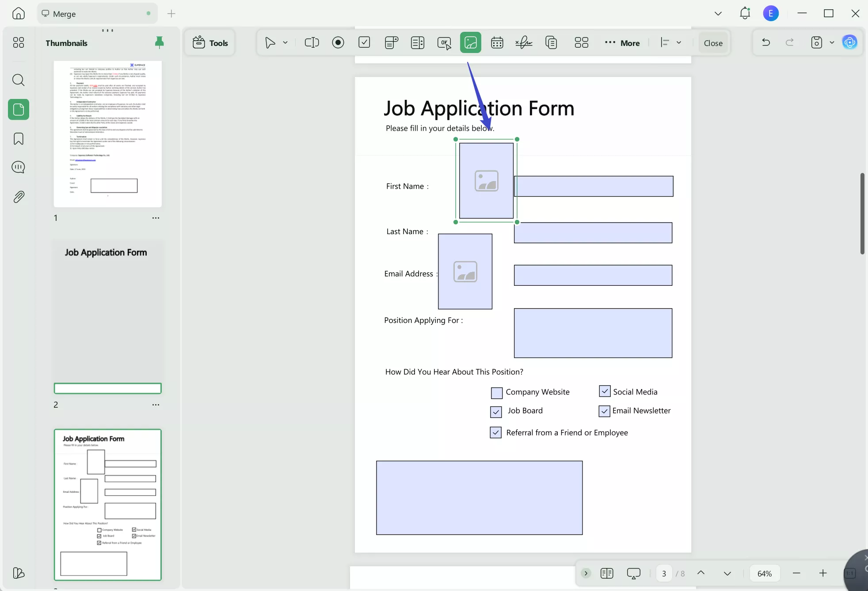The image size is (868, 591).
Task: Click the vertical document scrollbar
Action: tap(862, 214)
